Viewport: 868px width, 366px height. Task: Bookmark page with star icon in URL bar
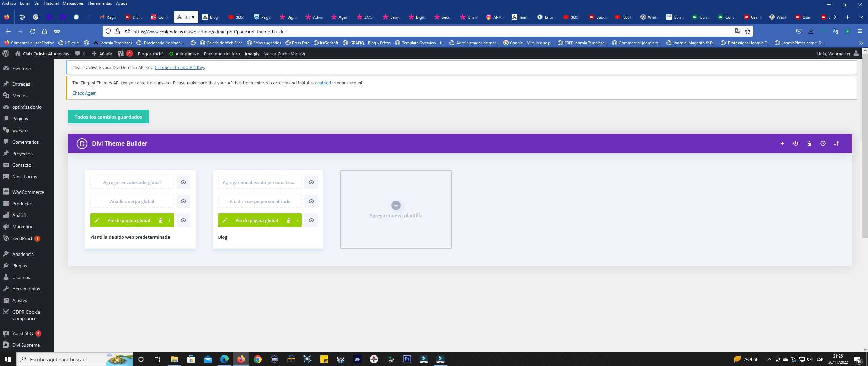(x=748, y=31)
